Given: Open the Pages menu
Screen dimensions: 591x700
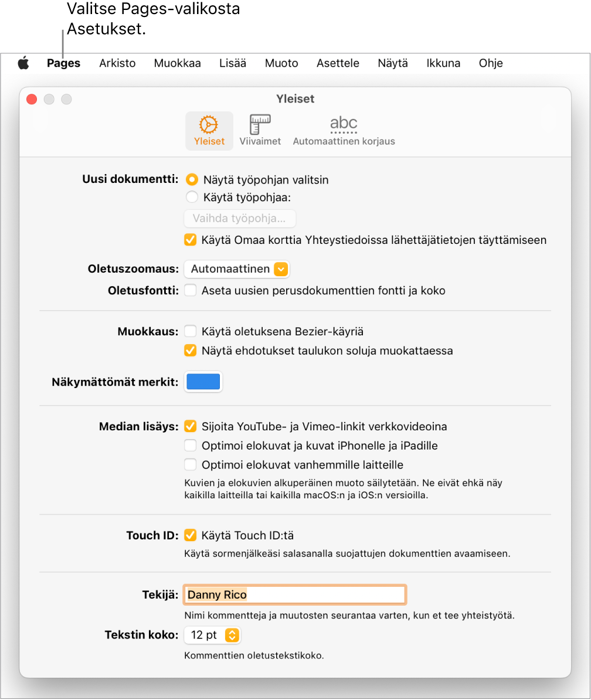Looking at the screenshot, I should coord(64,63).
